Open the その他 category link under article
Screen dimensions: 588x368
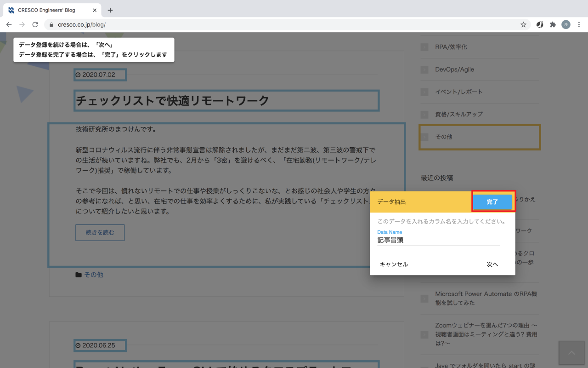pos(94,275)
